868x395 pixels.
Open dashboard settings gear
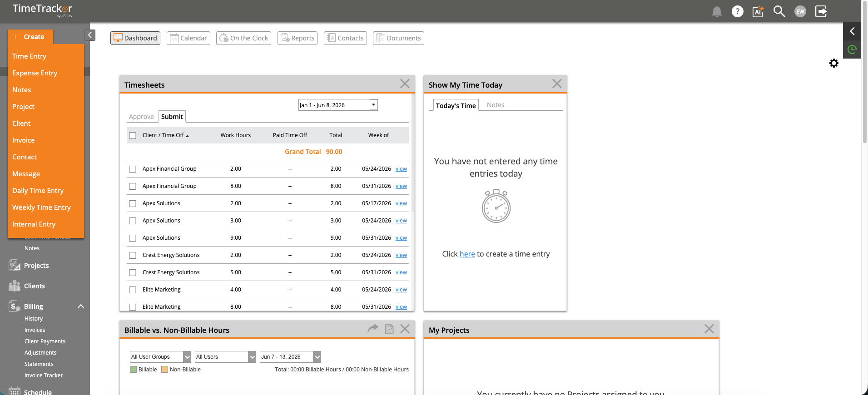click(834, 63)
